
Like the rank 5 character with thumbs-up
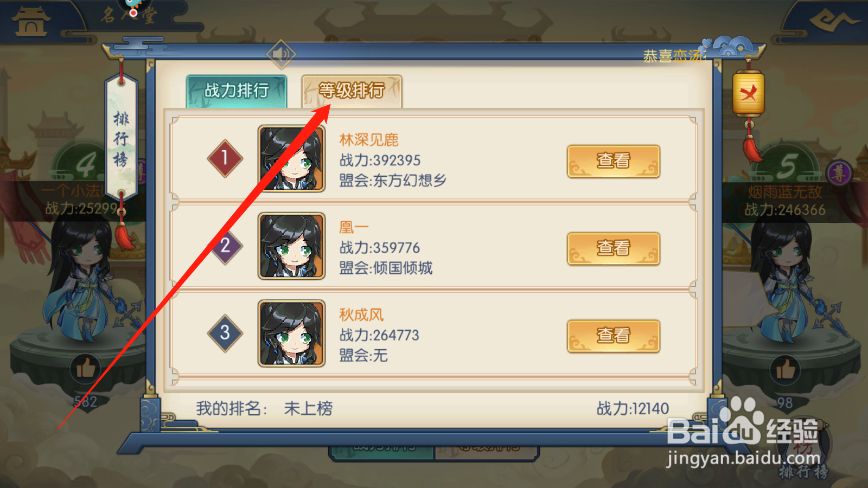coord(784,370)
